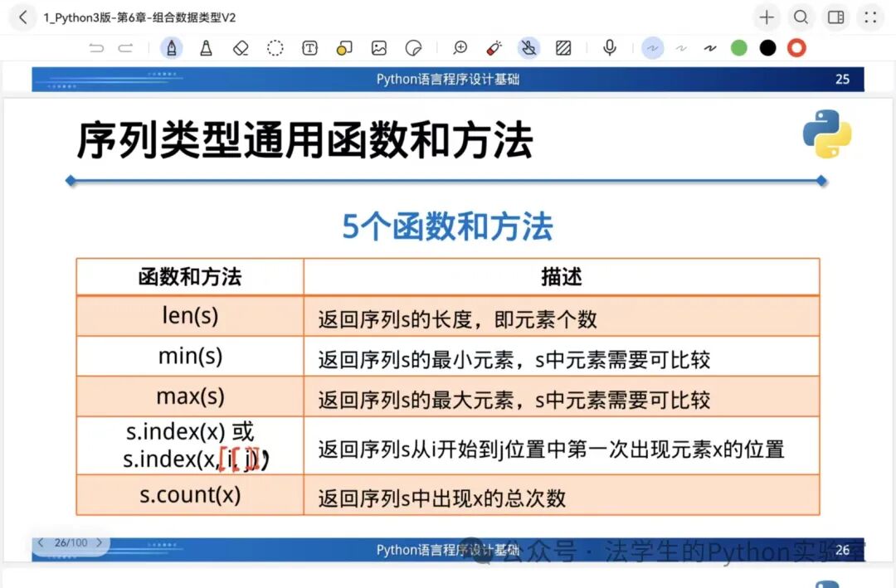Activate the laser pointer tool

pos(494,48)
